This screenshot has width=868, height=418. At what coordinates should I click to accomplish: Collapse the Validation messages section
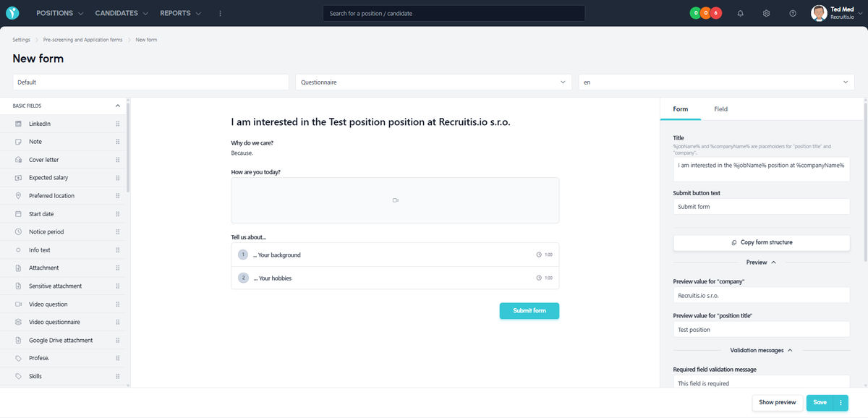(x=762, y=350)
